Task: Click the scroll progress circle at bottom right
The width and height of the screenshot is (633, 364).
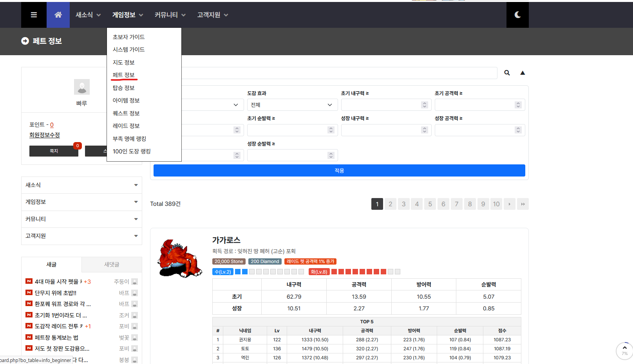Action: pos(624,351)
